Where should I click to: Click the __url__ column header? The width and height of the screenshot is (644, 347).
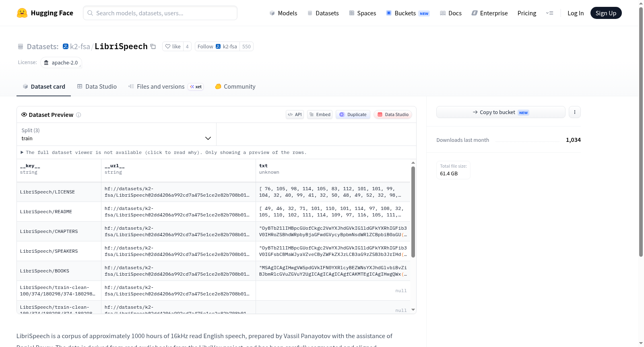178,169
